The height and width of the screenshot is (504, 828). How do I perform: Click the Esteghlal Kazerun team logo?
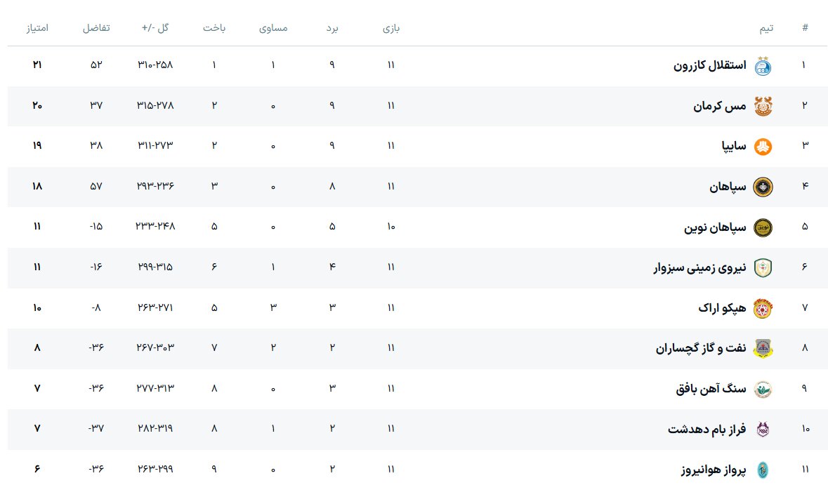point(763,66)
